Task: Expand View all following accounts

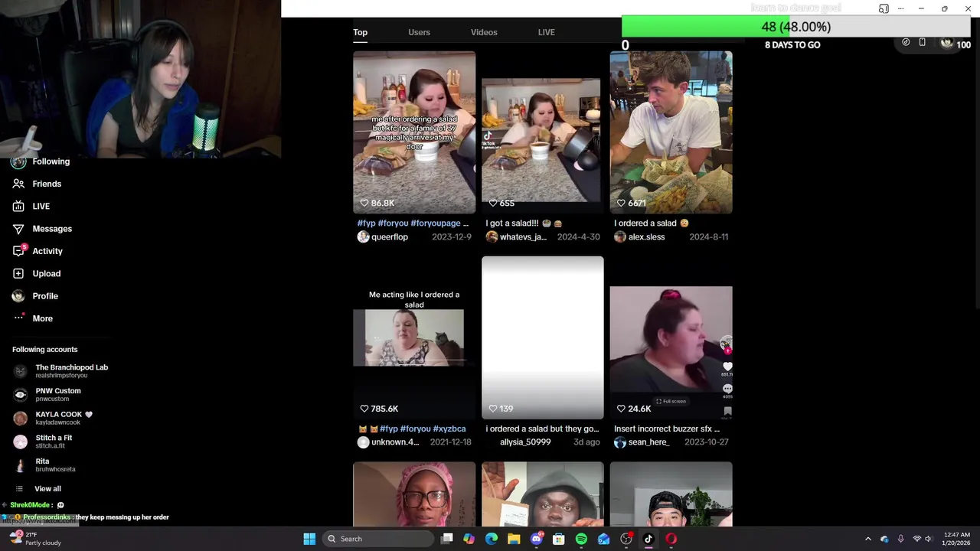Action: pos(38,489)
